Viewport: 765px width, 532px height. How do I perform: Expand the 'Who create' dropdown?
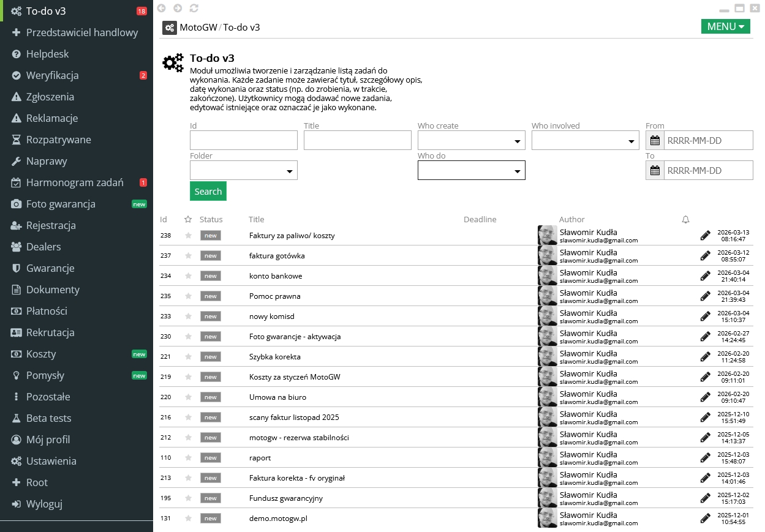[x=471, y=141]
